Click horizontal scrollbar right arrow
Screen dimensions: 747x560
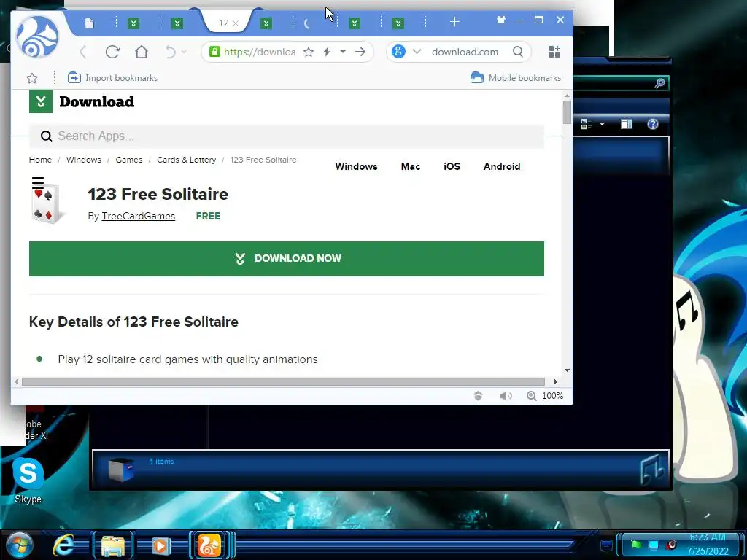(x=555, y=381)
